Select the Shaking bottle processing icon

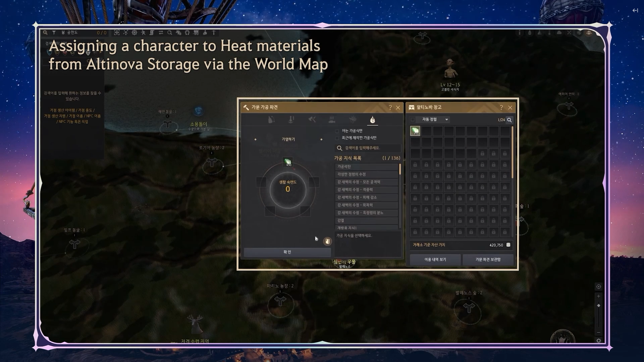point(271,119)
